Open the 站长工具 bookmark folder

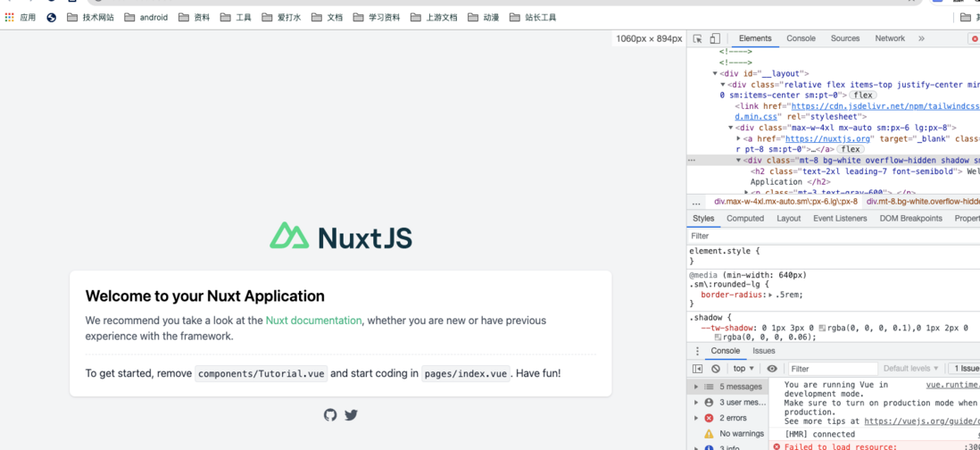[533, 18]
